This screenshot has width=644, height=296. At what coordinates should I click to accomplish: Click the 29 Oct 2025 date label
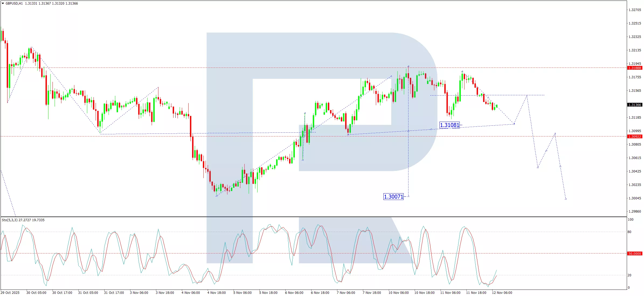pos(10,293)
